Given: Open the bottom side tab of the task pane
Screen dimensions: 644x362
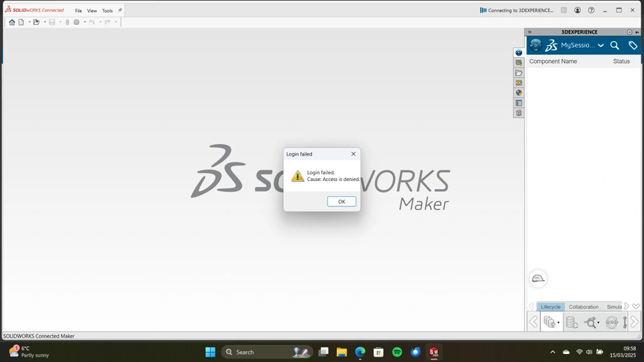Looking at the screenshot, I should 519,113.
